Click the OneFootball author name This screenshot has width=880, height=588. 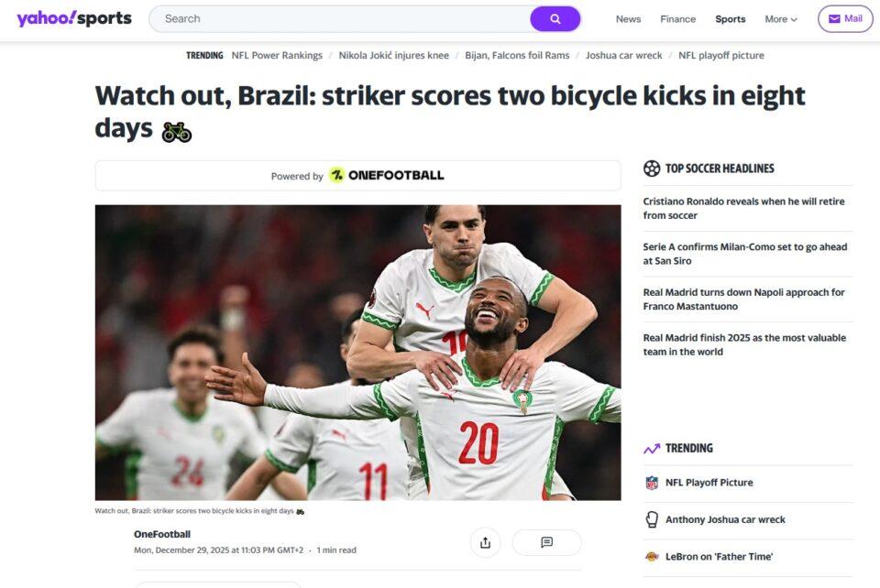tap(162, 534)
